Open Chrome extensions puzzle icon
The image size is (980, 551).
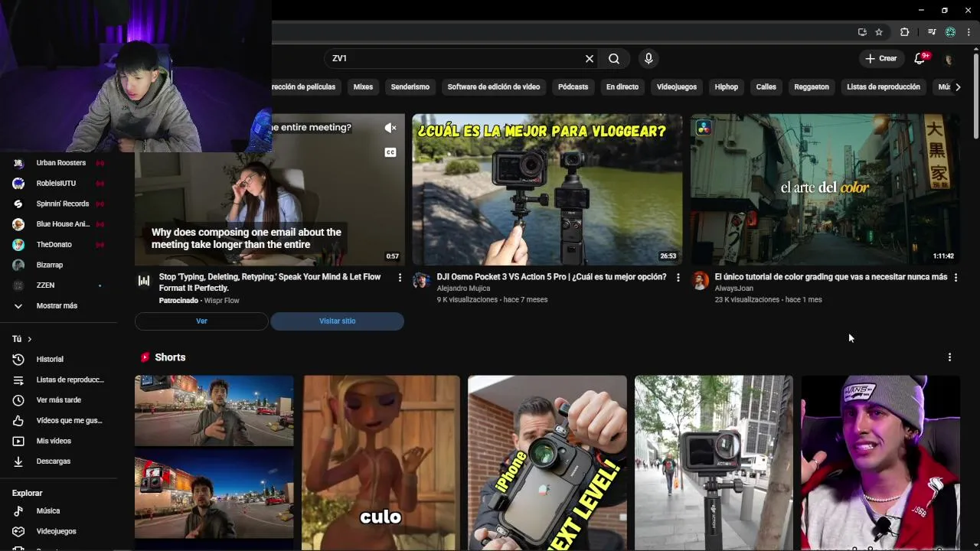tap(904, 32)
